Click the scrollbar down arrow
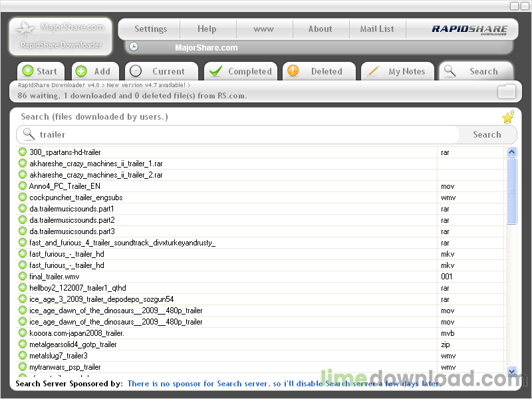Image resolution: width=532 pixels, height=399 pixels. (511, 371)
